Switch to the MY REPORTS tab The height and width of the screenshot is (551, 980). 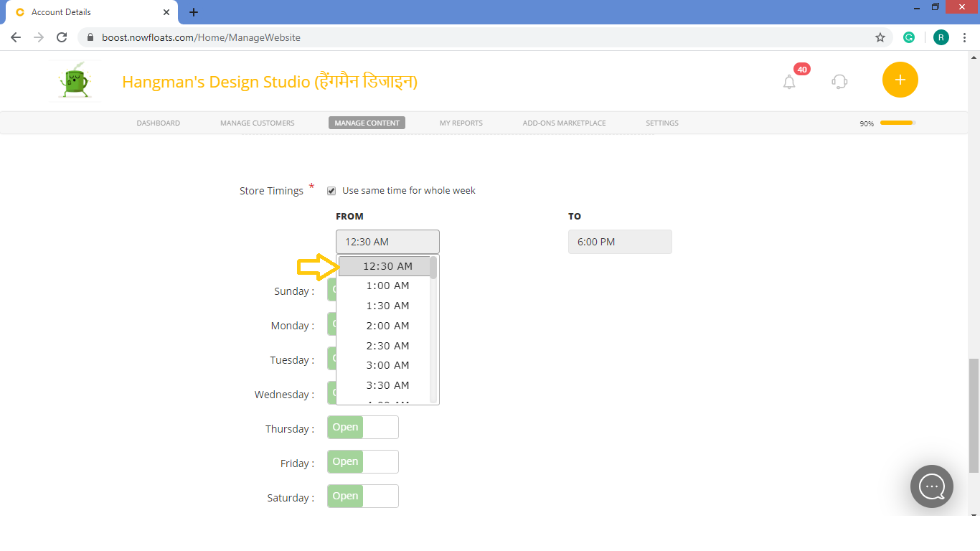click(461, 123)
